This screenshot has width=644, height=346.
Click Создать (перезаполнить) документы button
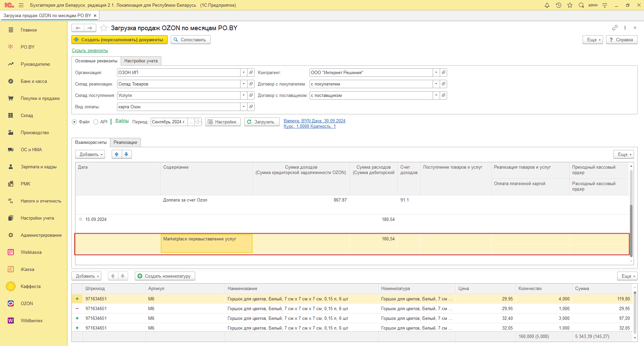[x=119, y=40]
